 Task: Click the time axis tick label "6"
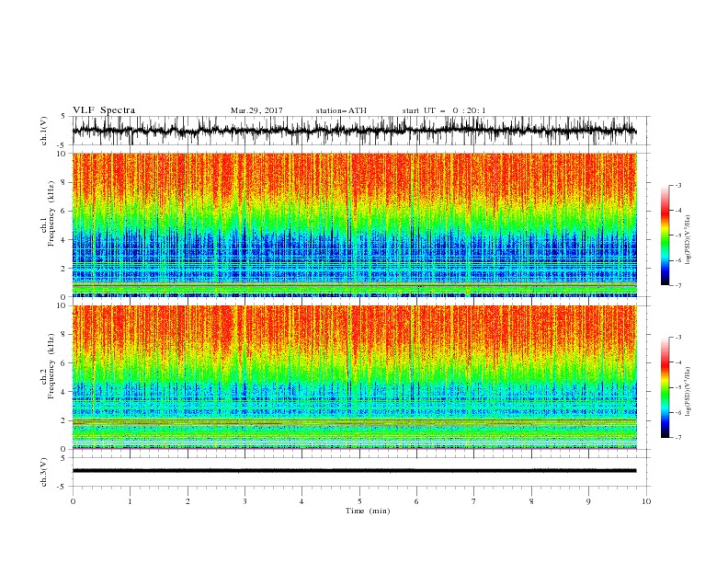pos(416,501)
